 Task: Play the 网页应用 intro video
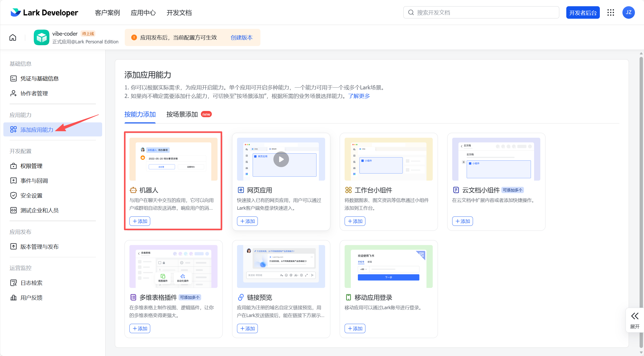click(x=281, y=159)
